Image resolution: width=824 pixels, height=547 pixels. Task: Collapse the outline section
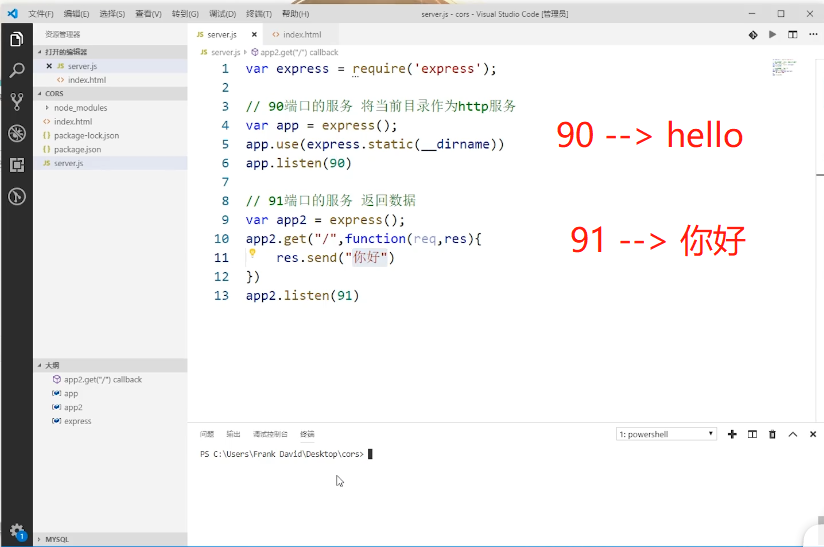[x=110, y=365]
